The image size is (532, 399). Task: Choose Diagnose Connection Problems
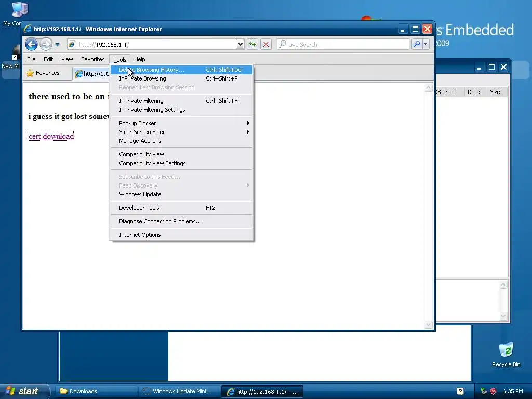[181, 221]
